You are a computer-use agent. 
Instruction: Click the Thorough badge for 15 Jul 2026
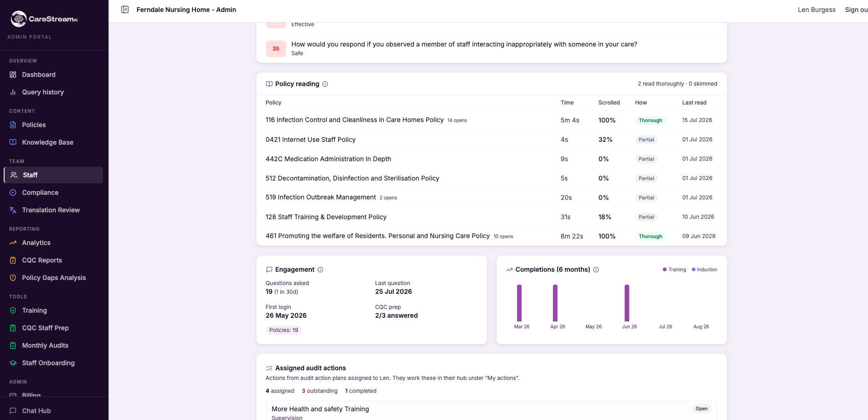tap(650, 120)
